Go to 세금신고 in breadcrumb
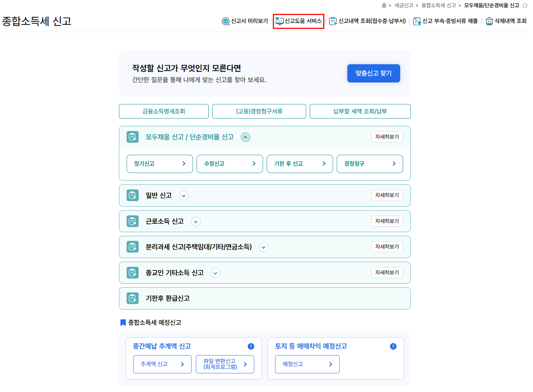Screen dimensions: 533x392 point(404,5)
